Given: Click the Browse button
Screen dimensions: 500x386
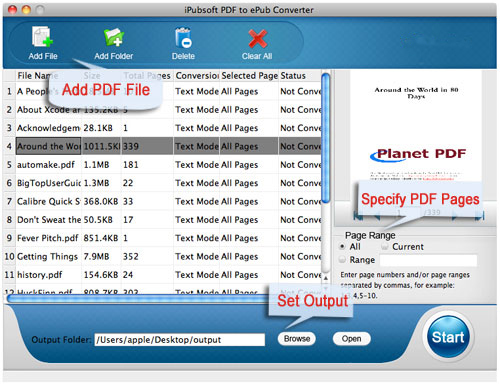Looking at the screenshot, I should coord(297,339).
